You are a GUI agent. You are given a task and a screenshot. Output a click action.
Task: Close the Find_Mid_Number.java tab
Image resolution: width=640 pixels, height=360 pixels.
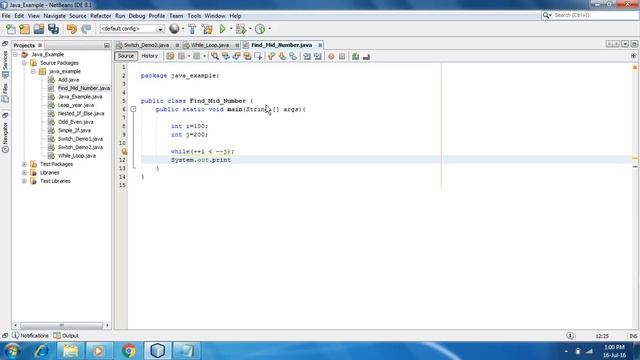pyautogui.click(x=320, y=45)
